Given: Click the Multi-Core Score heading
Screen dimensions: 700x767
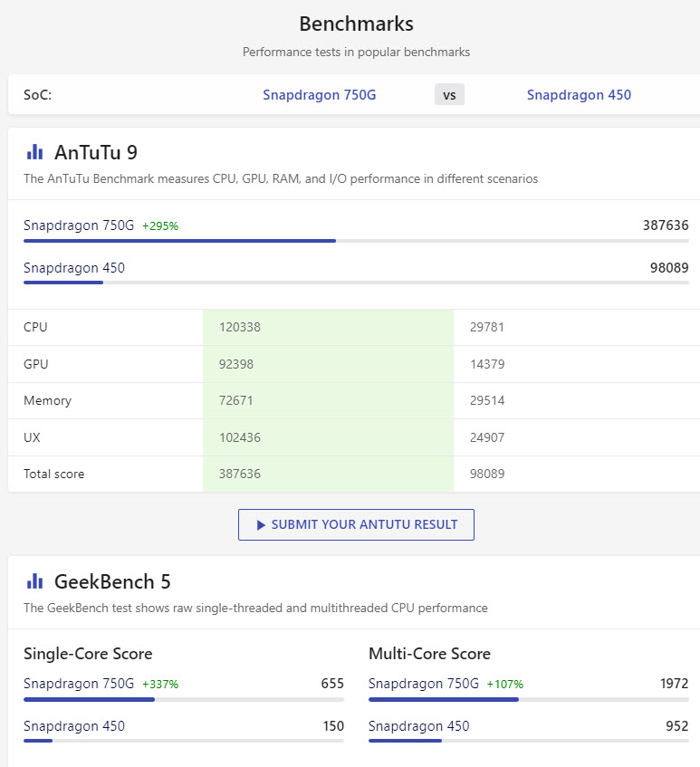Looking at the screenshot, I should coord(429,654).
